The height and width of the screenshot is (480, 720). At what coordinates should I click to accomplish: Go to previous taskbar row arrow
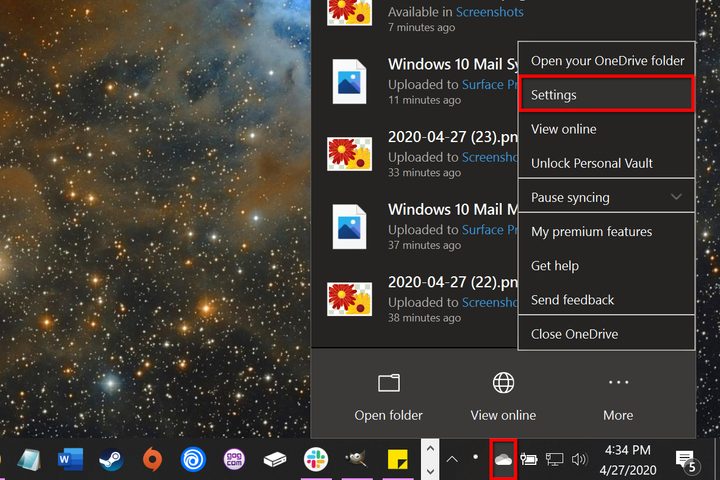(430, 448)
